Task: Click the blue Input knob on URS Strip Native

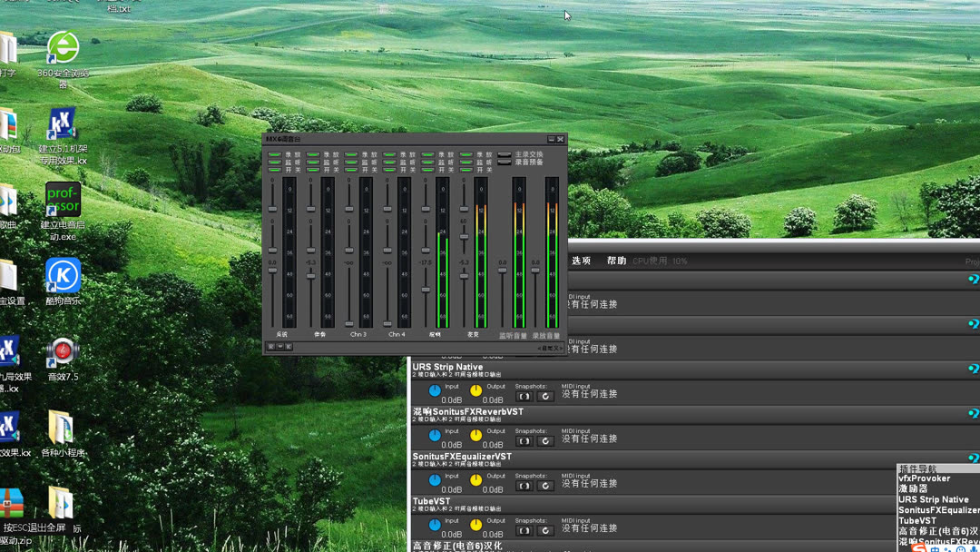Action: click(434, 392)
